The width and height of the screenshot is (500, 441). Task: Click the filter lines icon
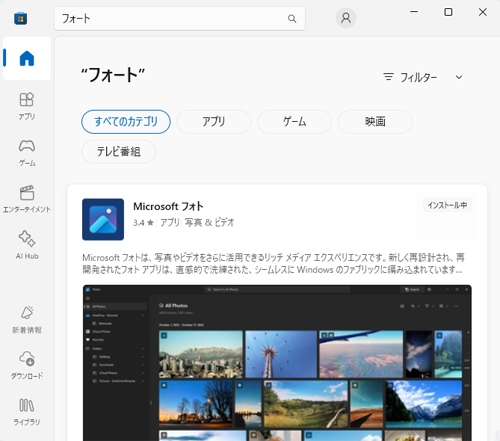(388, 77)
